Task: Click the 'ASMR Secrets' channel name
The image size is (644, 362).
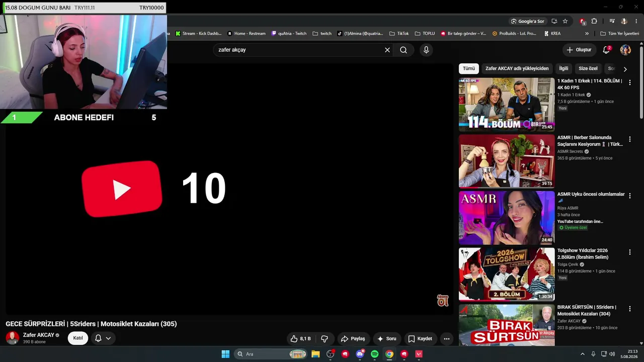Action: (570, 151)
